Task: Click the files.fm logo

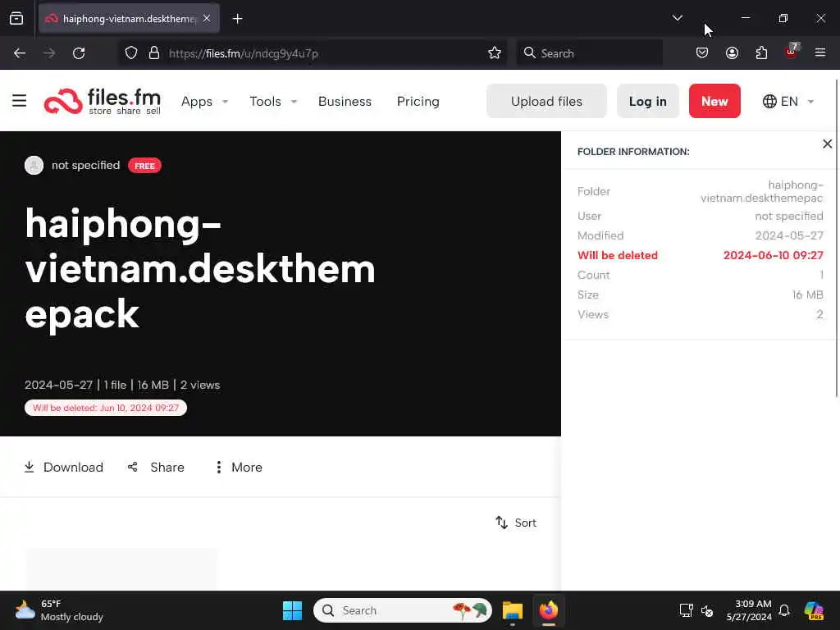Action: [103, 101]
